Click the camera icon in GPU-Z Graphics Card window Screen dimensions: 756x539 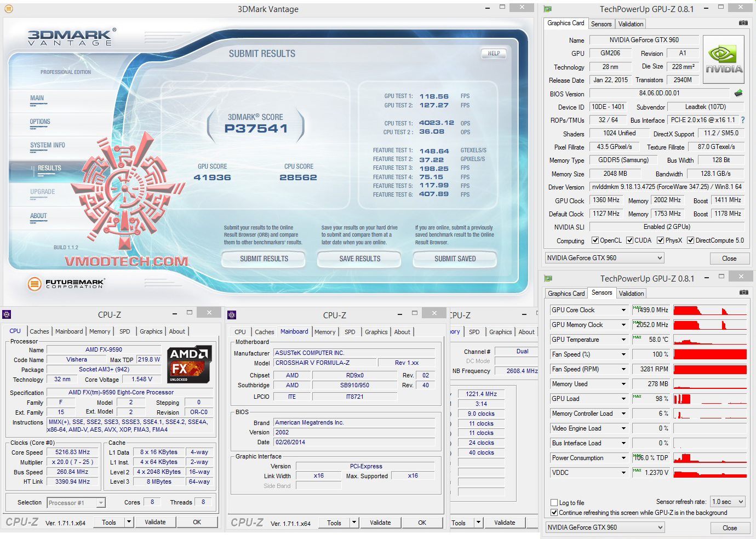743,23
